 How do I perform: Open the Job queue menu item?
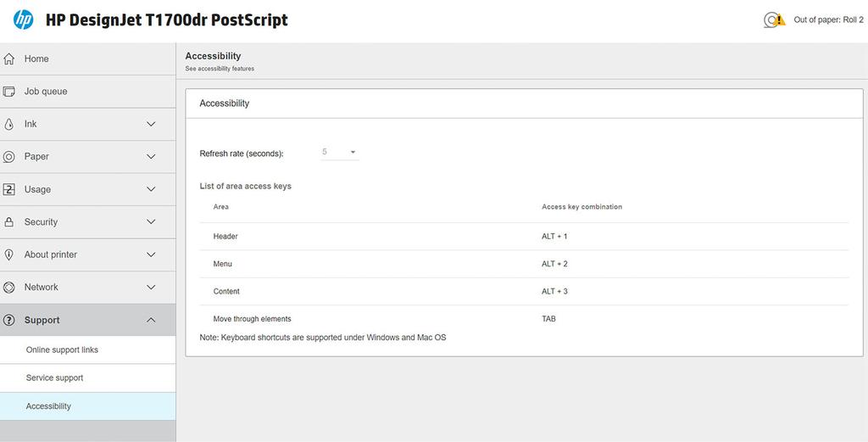coord(87,92)
